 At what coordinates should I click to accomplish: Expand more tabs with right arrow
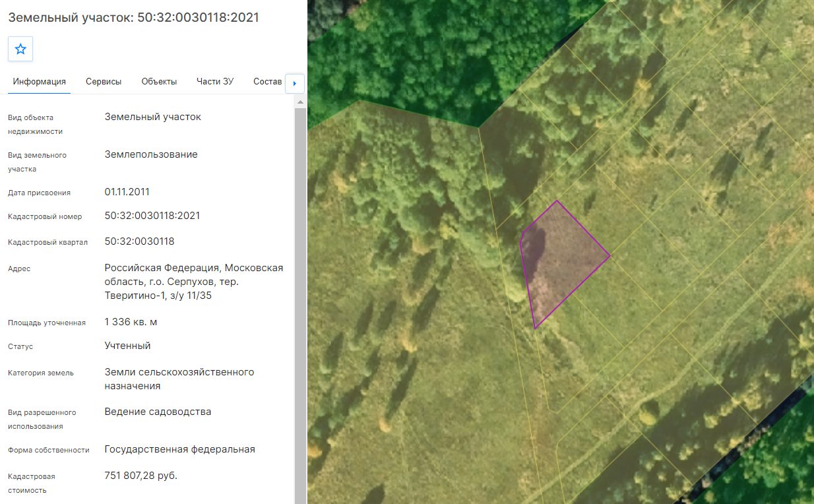pos(294,84)
